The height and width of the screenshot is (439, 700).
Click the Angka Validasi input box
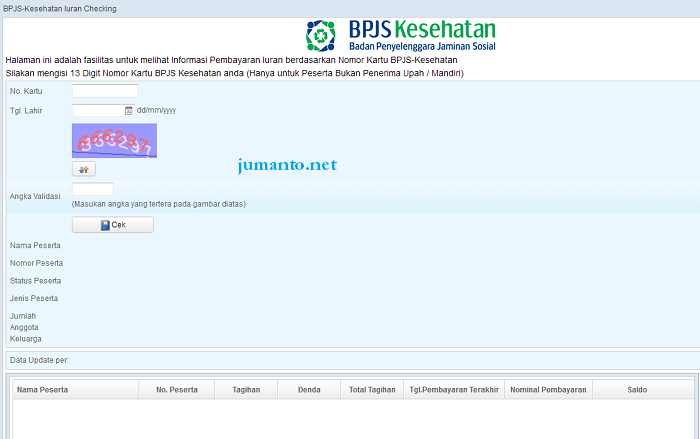93,189
